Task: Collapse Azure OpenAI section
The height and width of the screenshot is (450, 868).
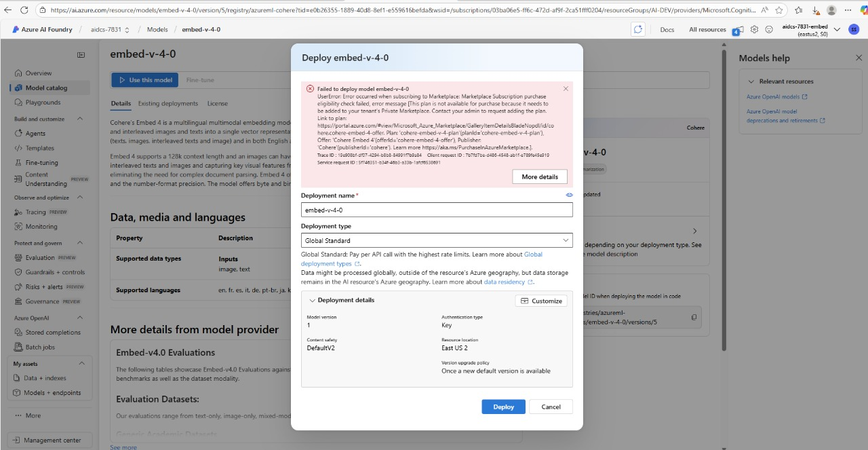Action: point(81,318)
